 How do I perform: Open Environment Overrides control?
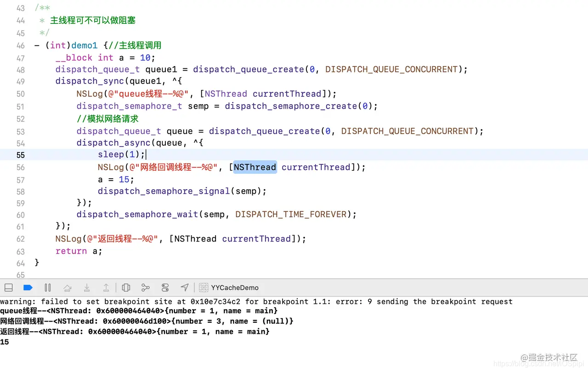point(165,287)
